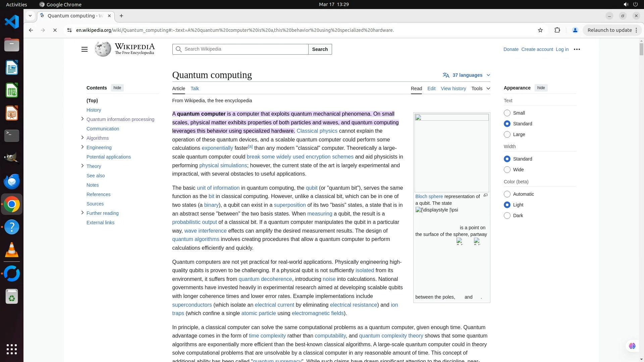Expand Quantum information processing section

(83, 119)
